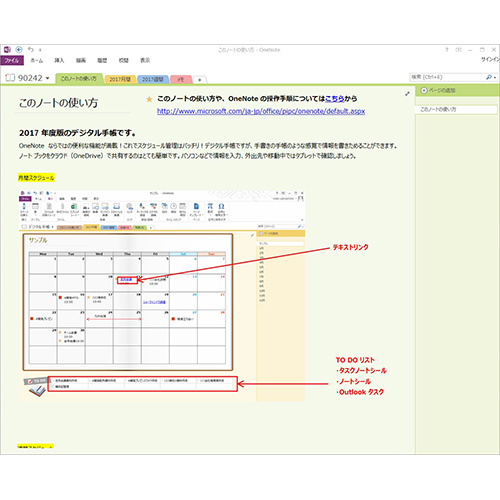Click the Undo arrow icon
The image size is (500, 500).
pos(31,49)
